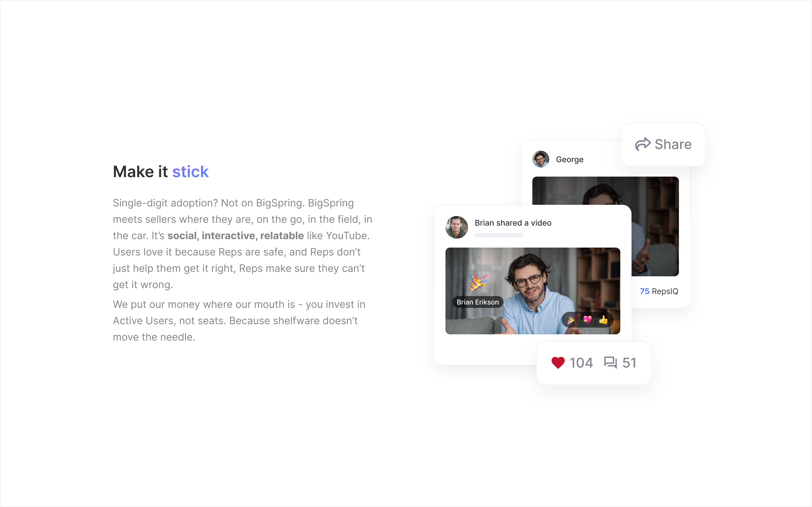Image resolution: width=812 pixels, height=507 pixels.
Task: Click the party popper reaction emoji
Action: click(x=572, y=320)
